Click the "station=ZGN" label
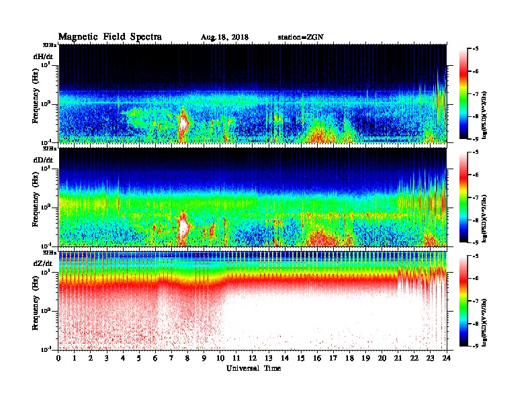Viewport: 532px width, 411px height. coord(301,38)
